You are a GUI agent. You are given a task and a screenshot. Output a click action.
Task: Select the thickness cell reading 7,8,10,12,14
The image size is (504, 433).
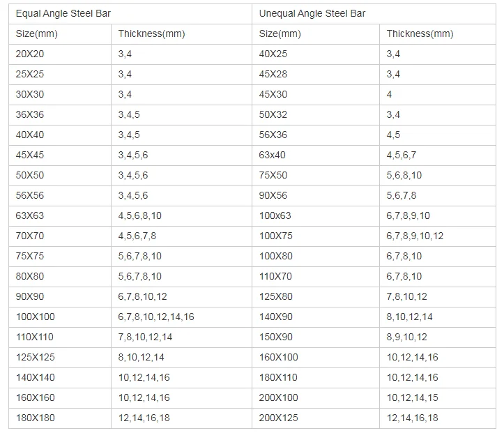tap(145, 337)
